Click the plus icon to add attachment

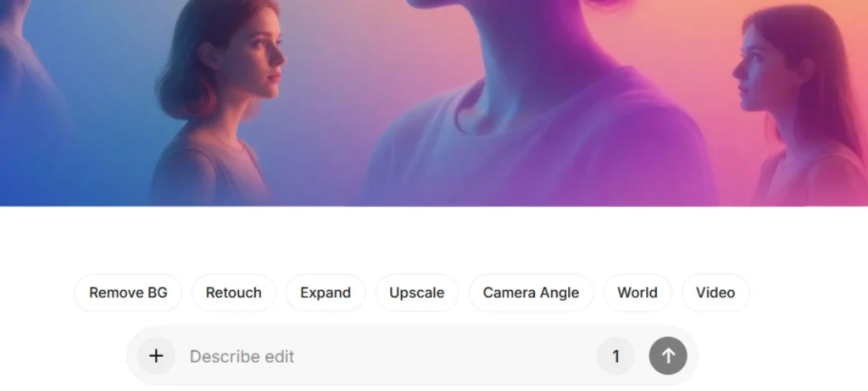click(x=156, y=356)
